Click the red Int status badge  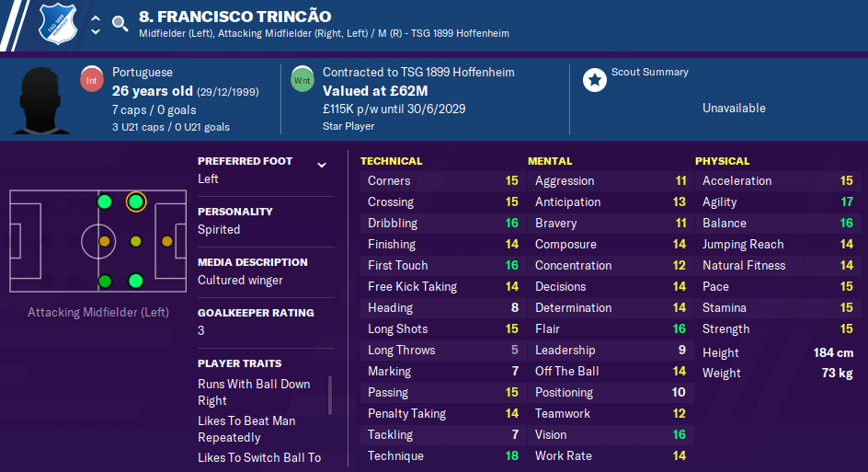click(92, 80)
